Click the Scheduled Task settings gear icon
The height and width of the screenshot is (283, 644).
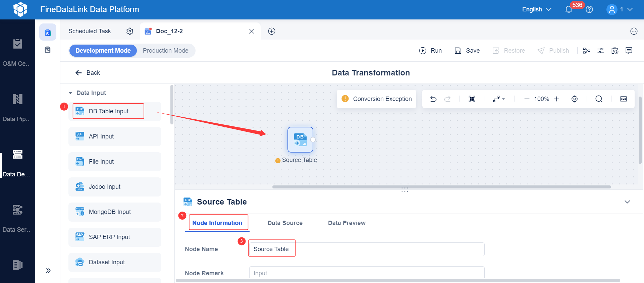(x=130, y=31)
